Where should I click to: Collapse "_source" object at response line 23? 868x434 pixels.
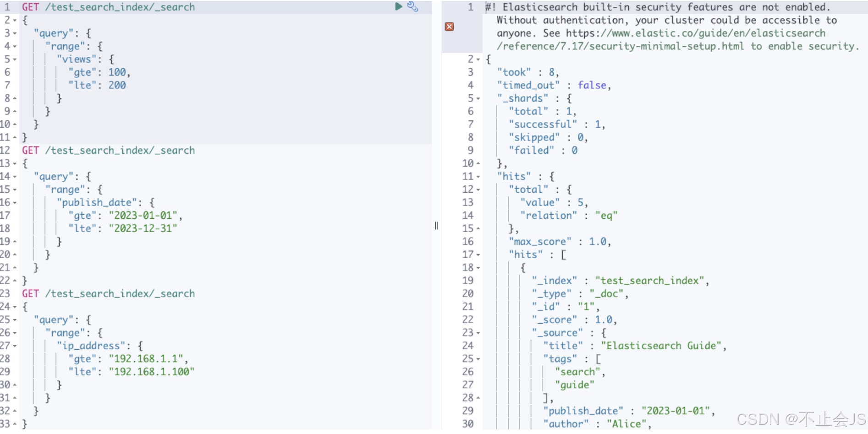coord(478,333)
